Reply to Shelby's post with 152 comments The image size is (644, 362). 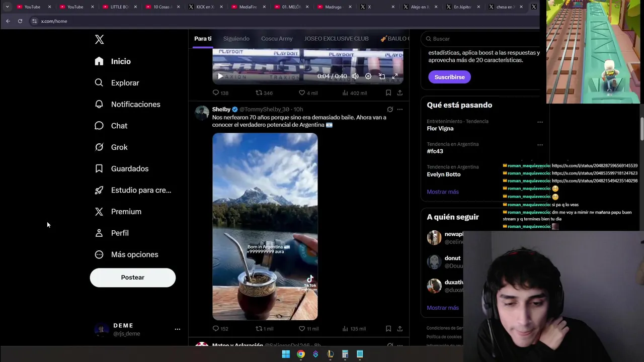point(220,329)
